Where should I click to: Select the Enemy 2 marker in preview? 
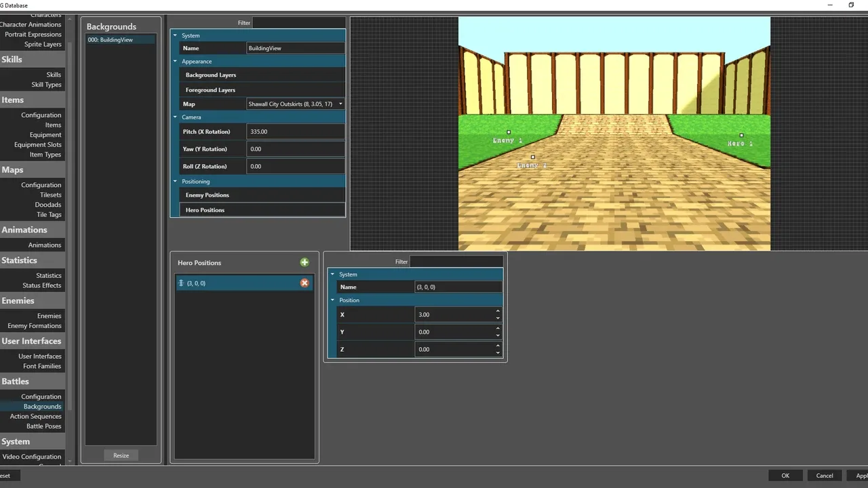tap(532, 157)
